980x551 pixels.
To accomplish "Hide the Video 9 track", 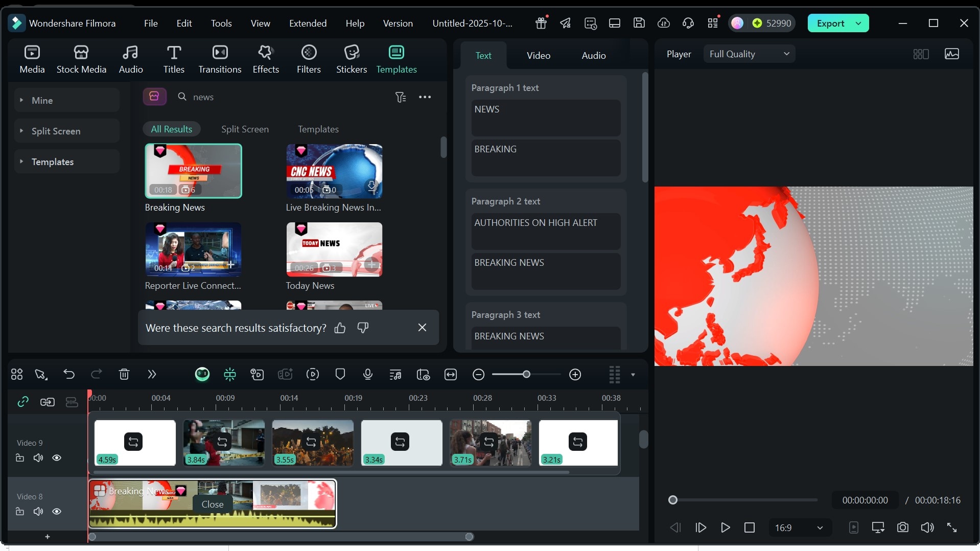I will (57, 458).
